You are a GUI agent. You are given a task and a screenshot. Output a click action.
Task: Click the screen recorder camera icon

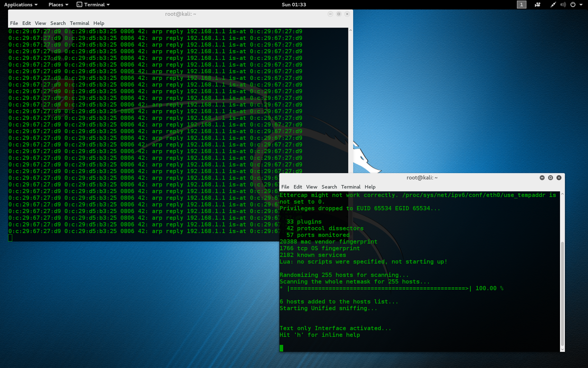(537, 5)
